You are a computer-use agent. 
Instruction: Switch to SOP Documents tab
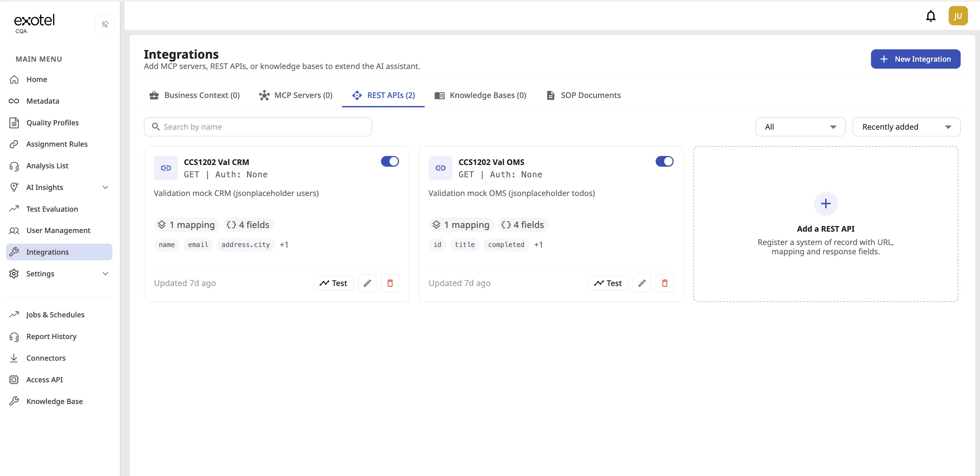click(x=584, y=95)
